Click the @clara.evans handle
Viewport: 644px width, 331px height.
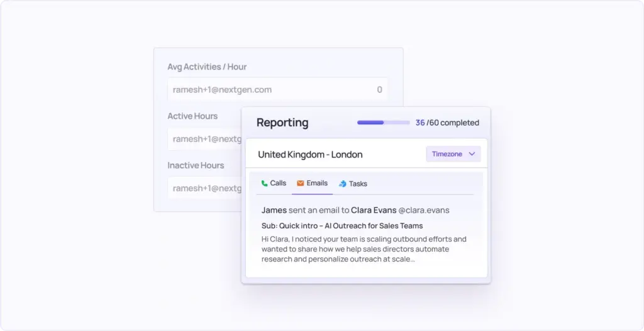[x=424, y=210]
